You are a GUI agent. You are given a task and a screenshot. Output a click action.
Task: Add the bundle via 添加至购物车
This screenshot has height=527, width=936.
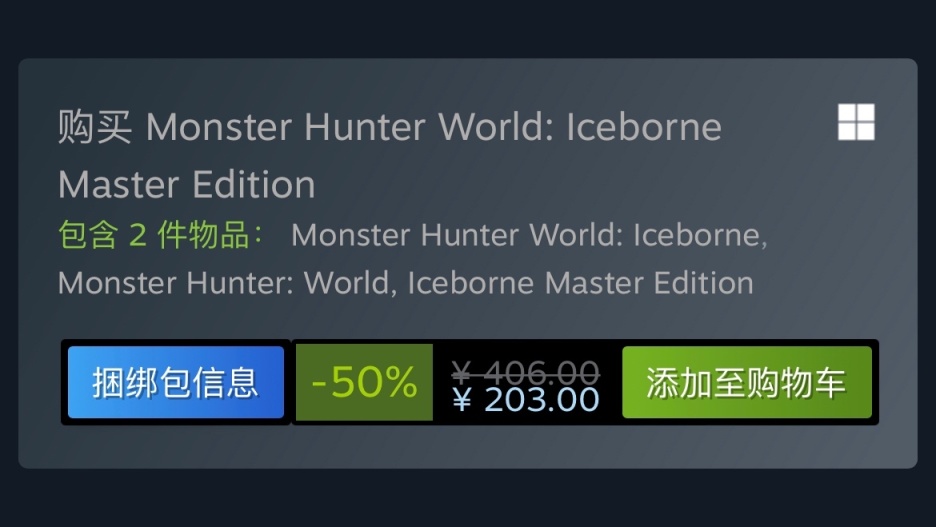(x=747, y=383)
